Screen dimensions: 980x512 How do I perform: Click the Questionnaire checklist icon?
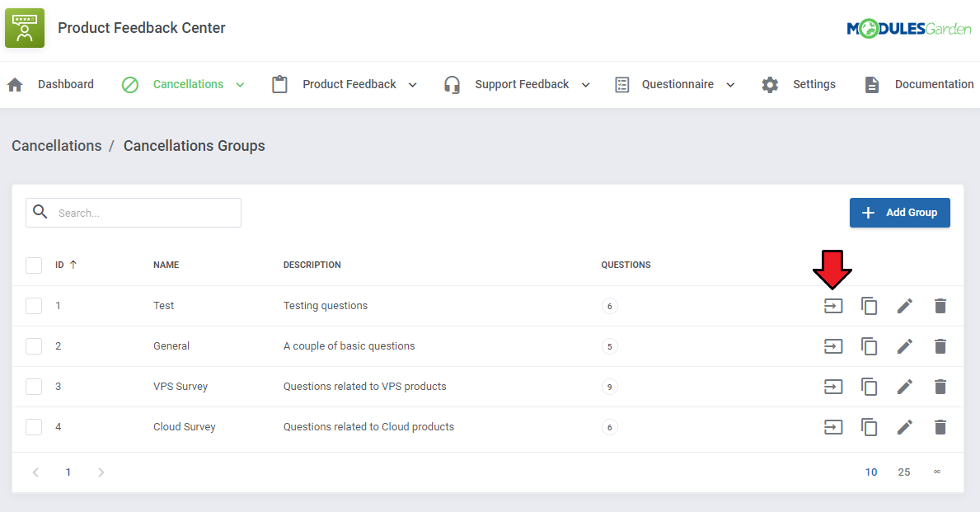pos(621,84)
